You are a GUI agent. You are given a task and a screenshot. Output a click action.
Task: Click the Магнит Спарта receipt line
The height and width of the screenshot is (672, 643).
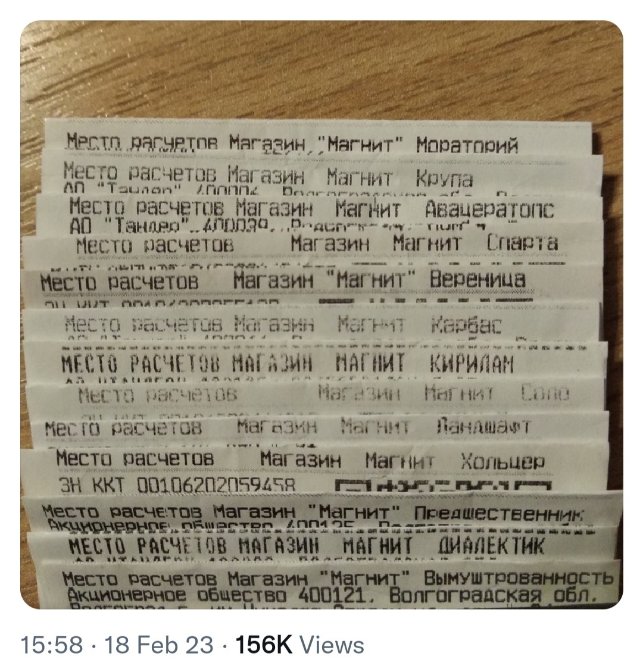coord(317,243)
